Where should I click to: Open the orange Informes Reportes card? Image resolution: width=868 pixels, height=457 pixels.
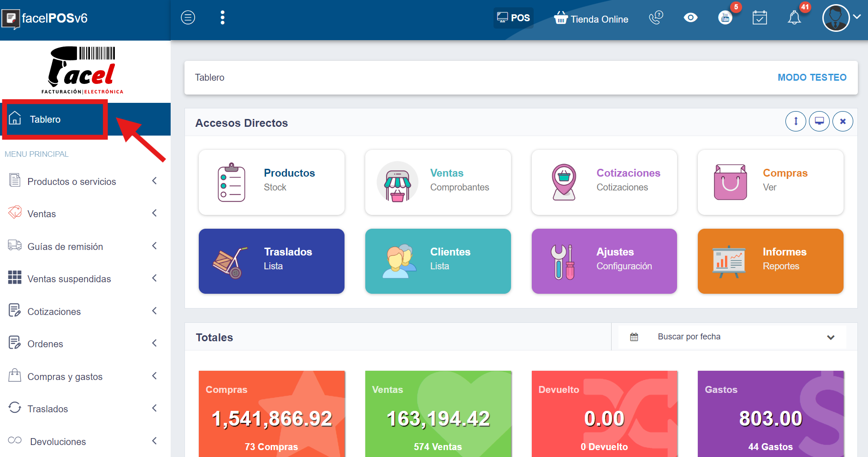[770, 261]
